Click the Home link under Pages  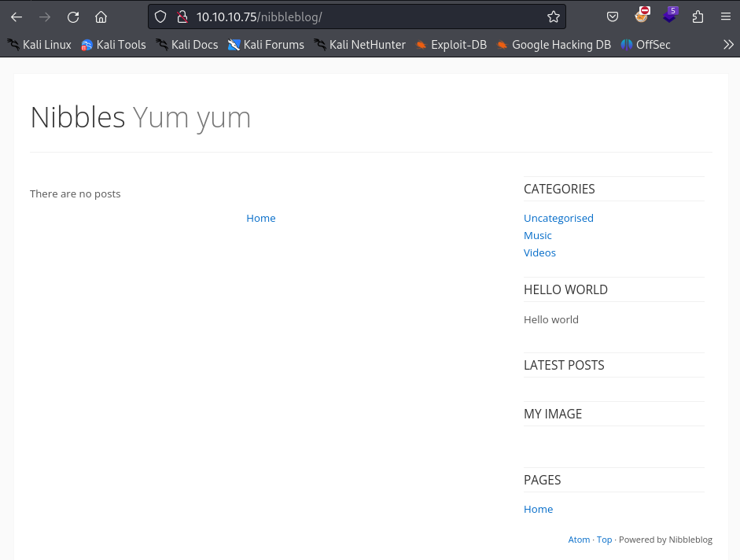point(538,509)
